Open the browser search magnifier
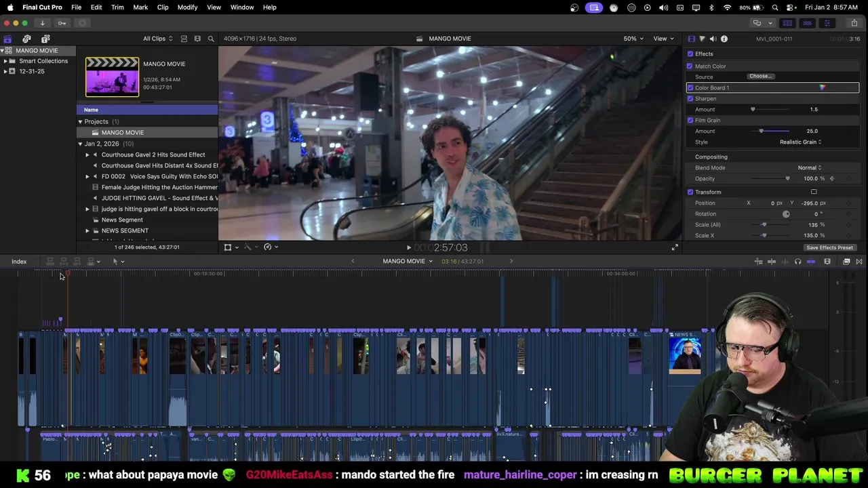This screenshot has height=488, width=868. coord(211,39)
